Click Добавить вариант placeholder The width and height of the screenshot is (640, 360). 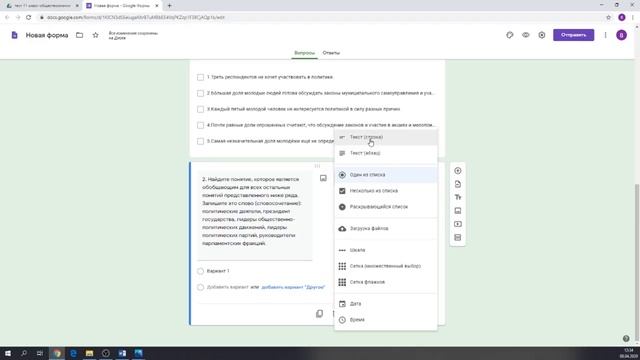pos(227,287)
